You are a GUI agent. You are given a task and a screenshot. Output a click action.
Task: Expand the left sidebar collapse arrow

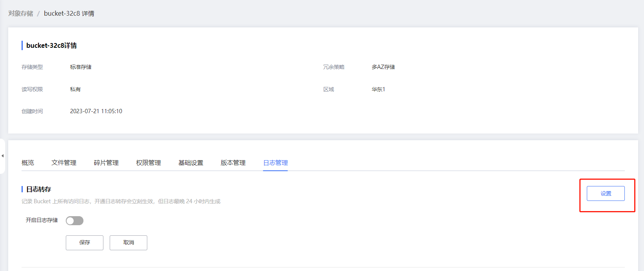coord(2,156)
